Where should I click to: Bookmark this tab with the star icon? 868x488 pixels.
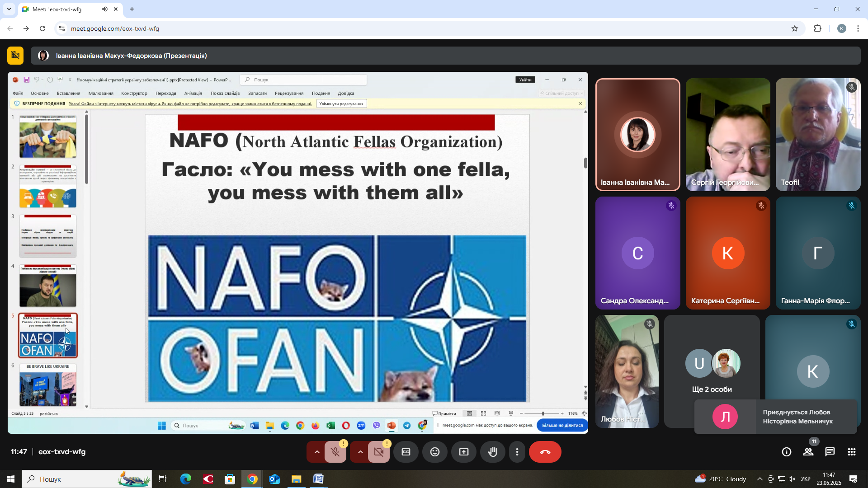pyautogui.click(x=795, y=28)
